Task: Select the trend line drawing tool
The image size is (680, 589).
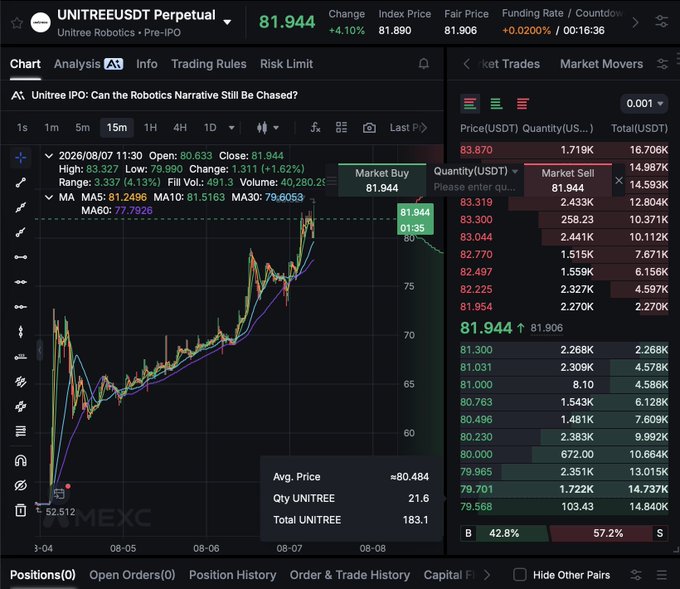Action: [20, 183]
